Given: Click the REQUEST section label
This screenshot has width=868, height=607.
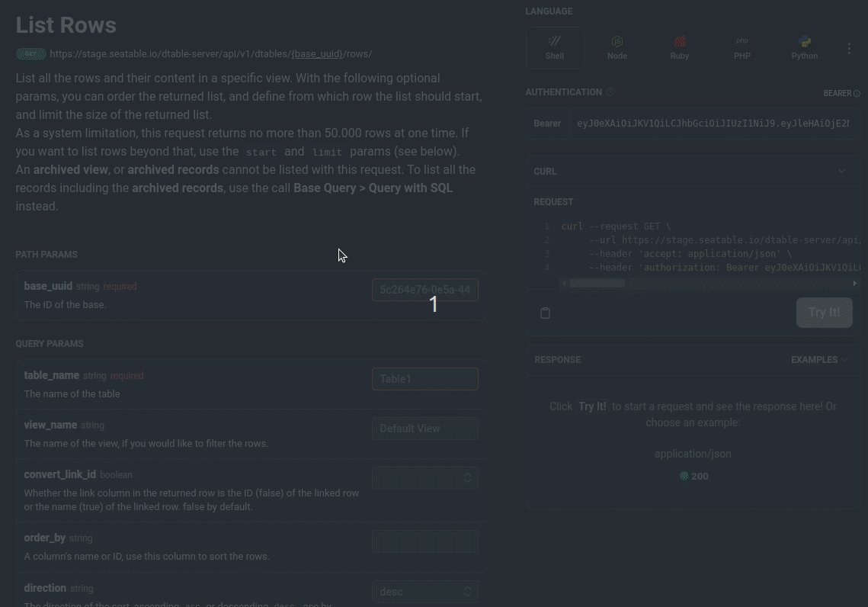Looking at the screenshot, I should (x=553, y=202).
